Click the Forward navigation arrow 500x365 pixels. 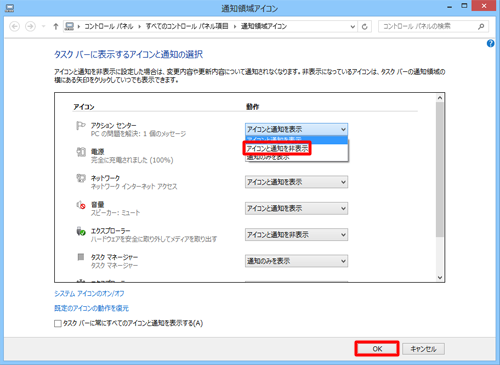tap(30, 26)
